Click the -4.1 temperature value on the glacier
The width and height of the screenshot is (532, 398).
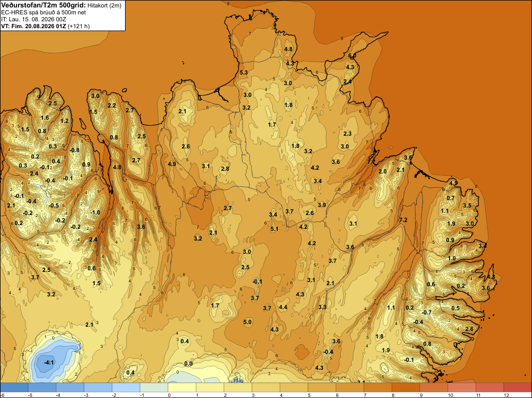[49, 362]
